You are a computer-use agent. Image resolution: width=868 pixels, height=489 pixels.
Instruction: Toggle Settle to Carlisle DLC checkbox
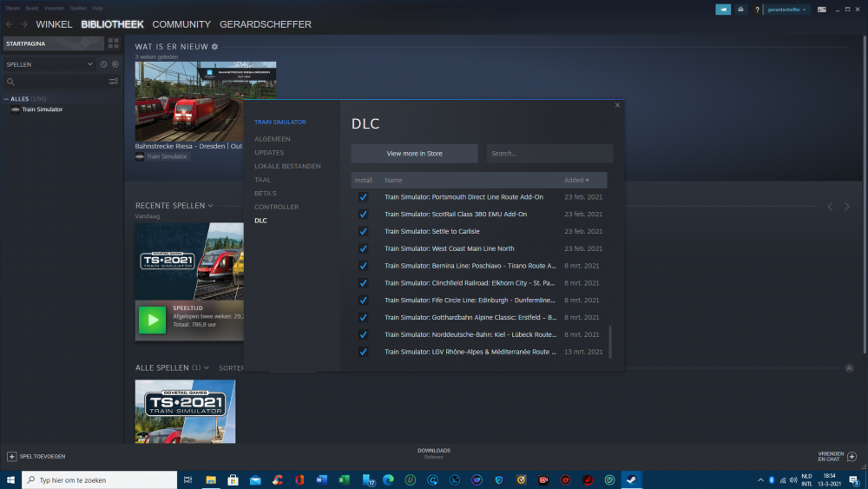(364, 232)
